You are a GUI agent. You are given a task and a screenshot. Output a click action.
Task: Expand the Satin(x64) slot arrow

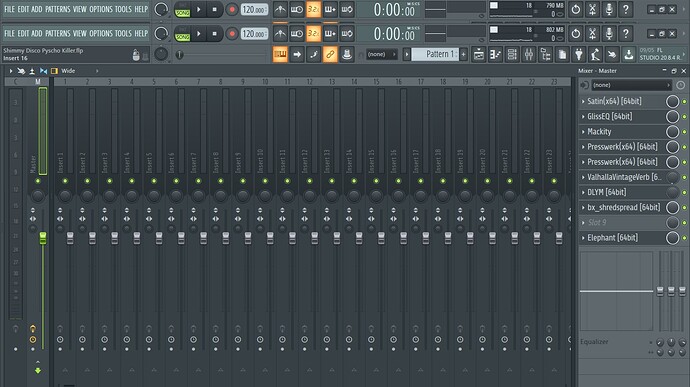pyautogui.click(x=584, y=102)
